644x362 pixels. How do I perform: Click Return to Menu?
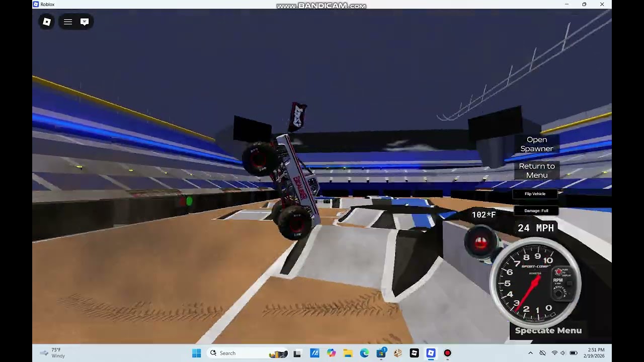[537, 170]
